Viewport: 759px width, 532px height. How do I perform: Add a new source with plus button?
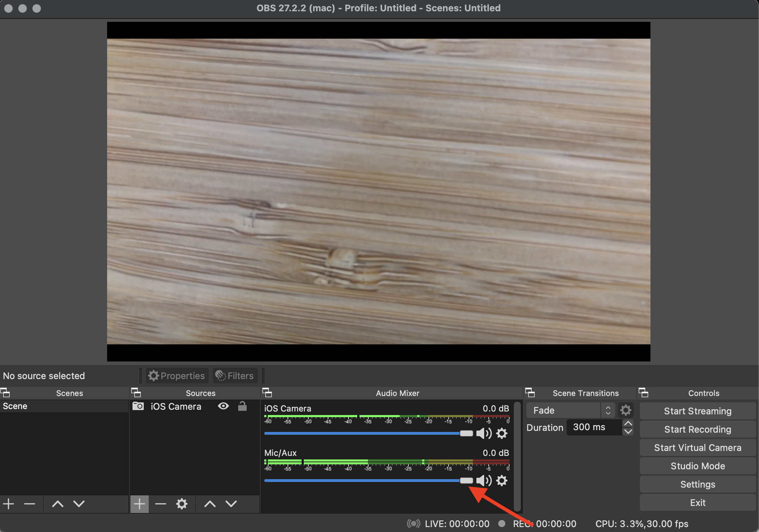click(x=139, y=504)
